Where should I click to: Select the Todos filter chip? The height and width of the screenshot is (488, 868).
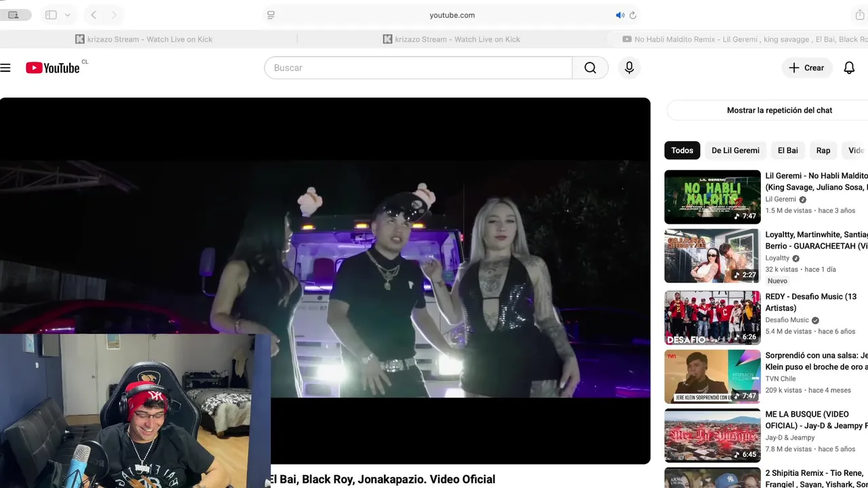point(682,150)
